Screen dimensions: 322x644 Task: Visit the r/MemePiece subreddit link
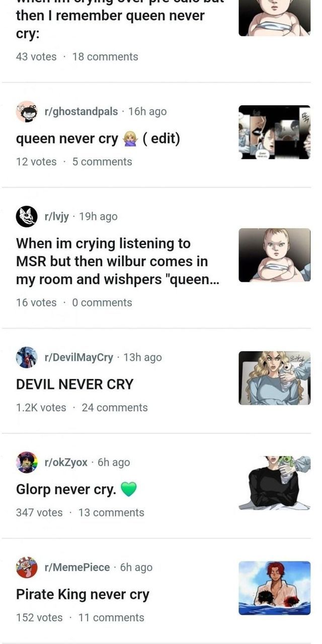(77, 568)
